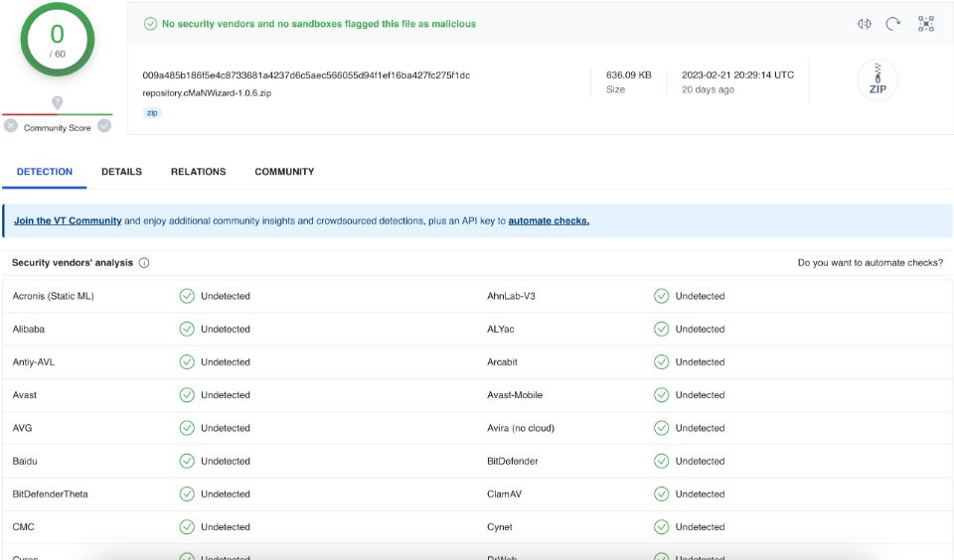Viewport: 954px width, 560px height.
Task: Click the AhnLab-V3 vendor name
Action: [x=511, y=296]
